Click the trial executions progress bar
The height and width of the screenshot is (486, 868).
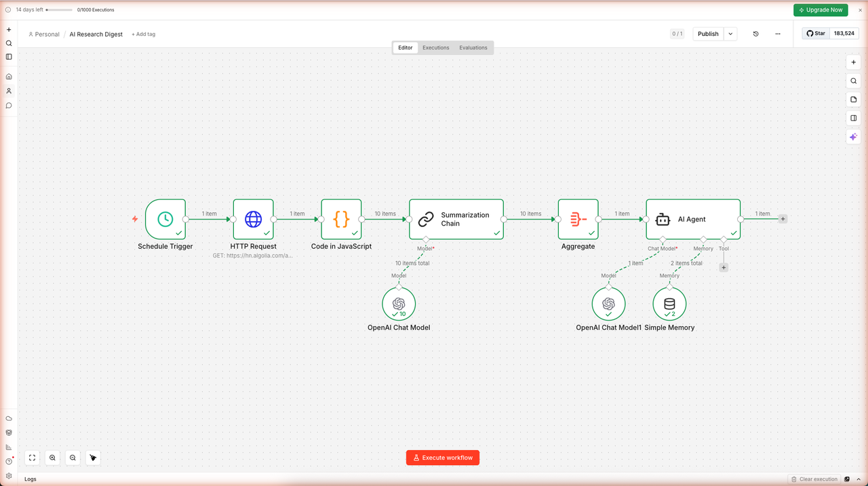tap(60, 10)
